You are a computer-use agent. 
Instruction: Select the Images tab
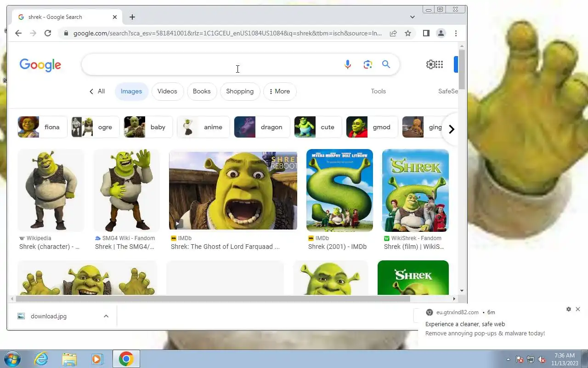(131, 91)
